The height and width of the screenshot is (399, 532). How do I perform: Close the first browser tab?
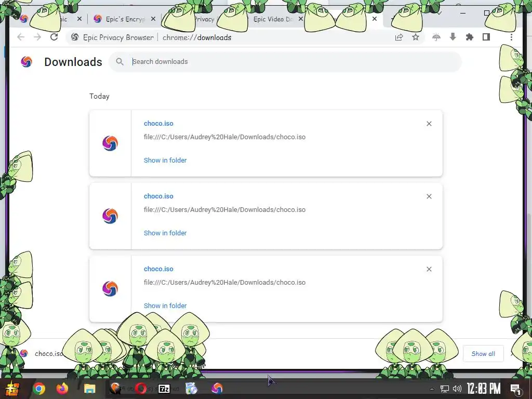(79, 19)
